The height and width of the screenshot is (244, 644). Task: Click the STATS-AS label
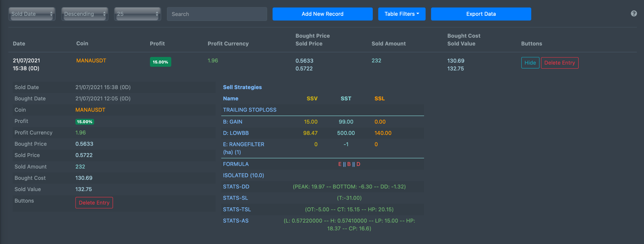(236, 221)
